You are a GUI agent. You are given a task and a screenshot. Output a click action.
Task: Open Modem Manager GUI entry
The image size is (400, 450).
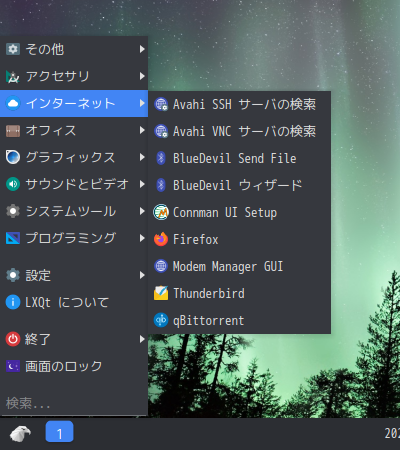click(239, 266)
